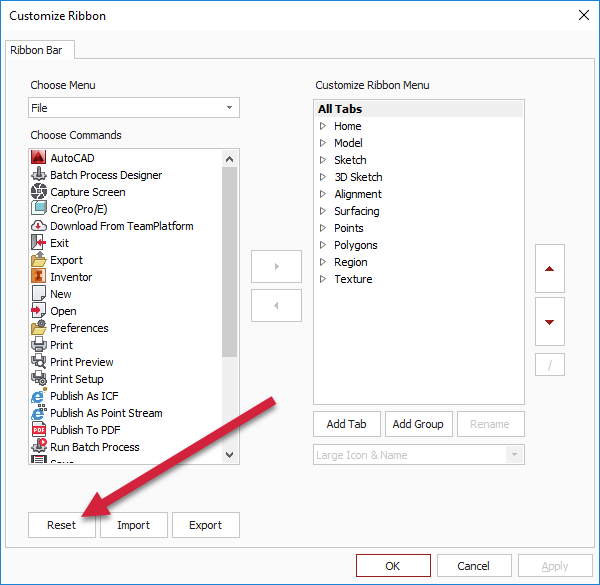600x585 pixels.
Task: Click the New document icon
Action: tap(39, 294)
